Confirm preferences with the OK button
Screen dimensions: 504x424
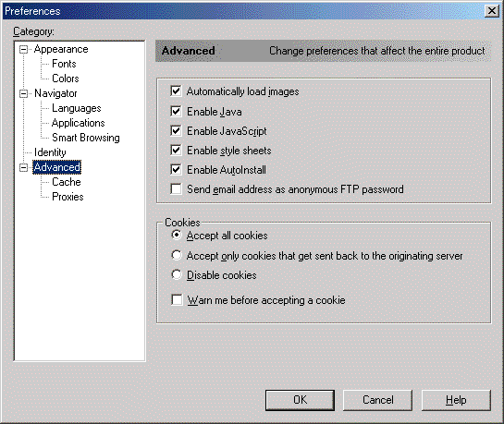pyautogui.click(x=300, y=400)
